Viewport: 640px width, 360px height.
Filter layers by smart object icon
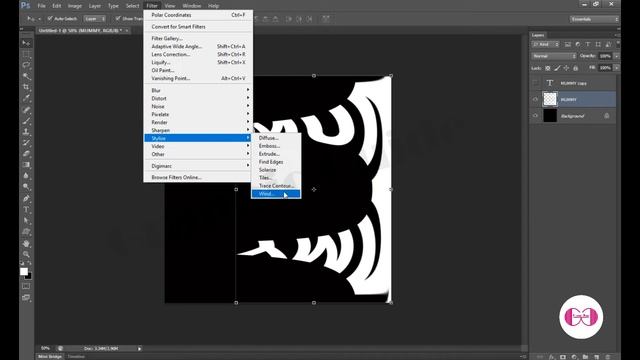pos(608,44)
